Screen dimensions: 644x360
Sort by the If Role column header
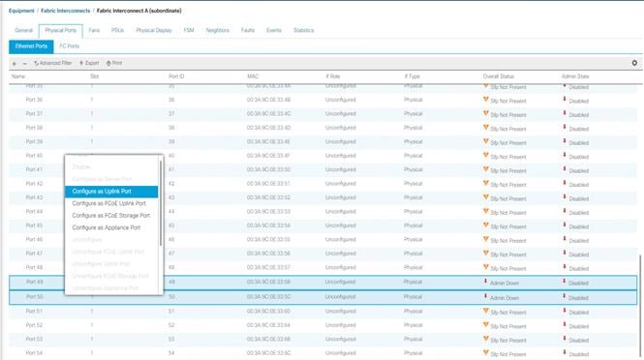tap(333, 76)
